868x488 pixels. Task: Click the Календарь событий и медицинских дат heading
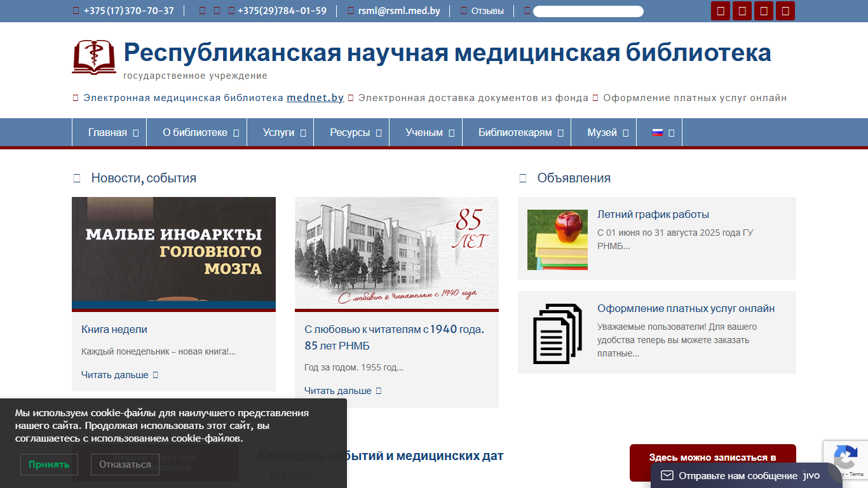tap(381, 456)
